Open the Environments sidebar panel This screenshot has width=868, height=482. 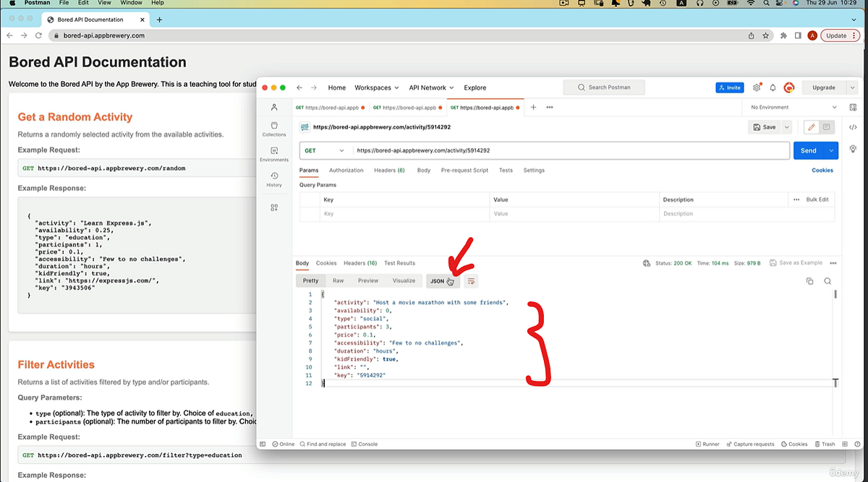pos(274,154)
